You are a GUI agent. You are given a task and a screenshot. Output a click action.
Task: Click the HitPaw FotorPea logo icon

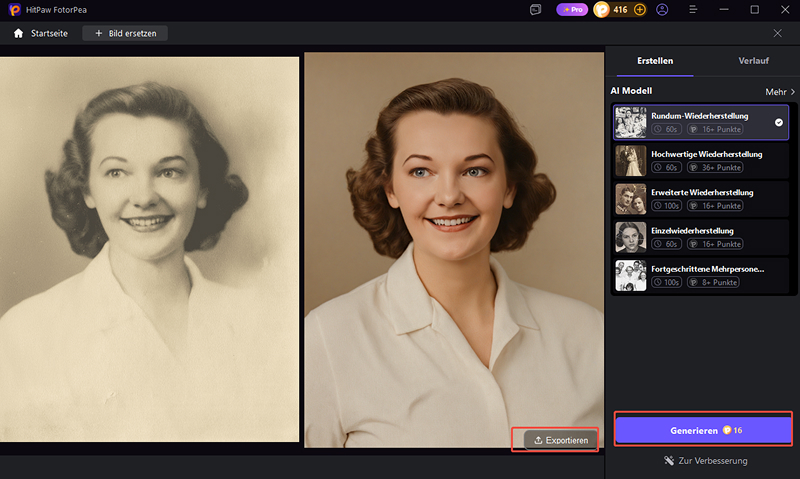coord(14,10)
